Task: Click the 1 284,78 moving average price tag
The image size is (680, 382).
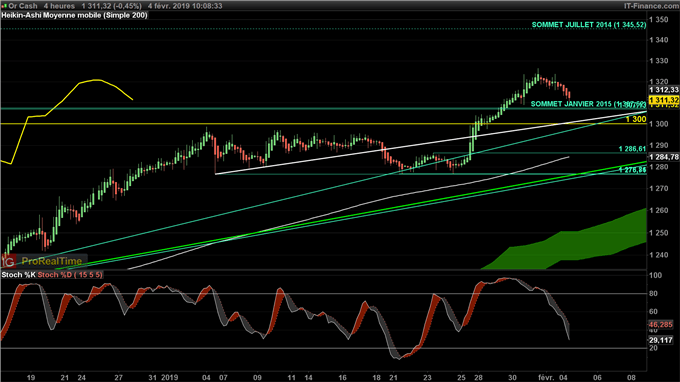Action: [x=664, y=157]
